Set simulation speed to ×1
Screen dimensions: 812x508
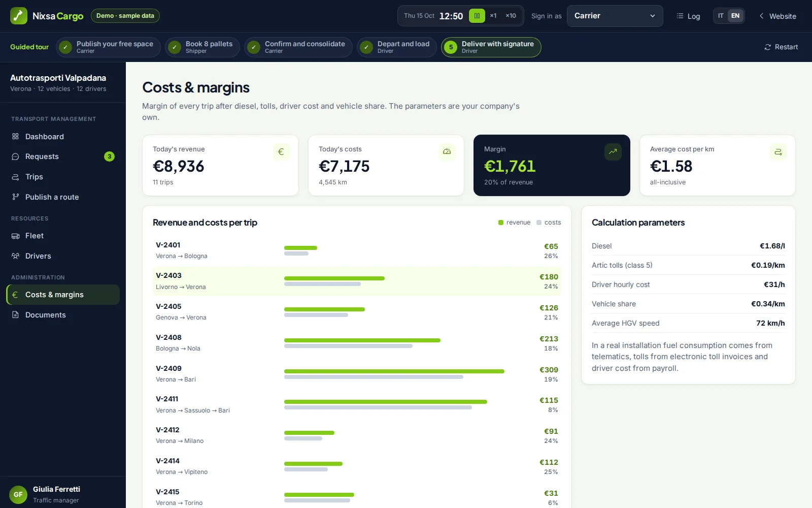[493, 16]
